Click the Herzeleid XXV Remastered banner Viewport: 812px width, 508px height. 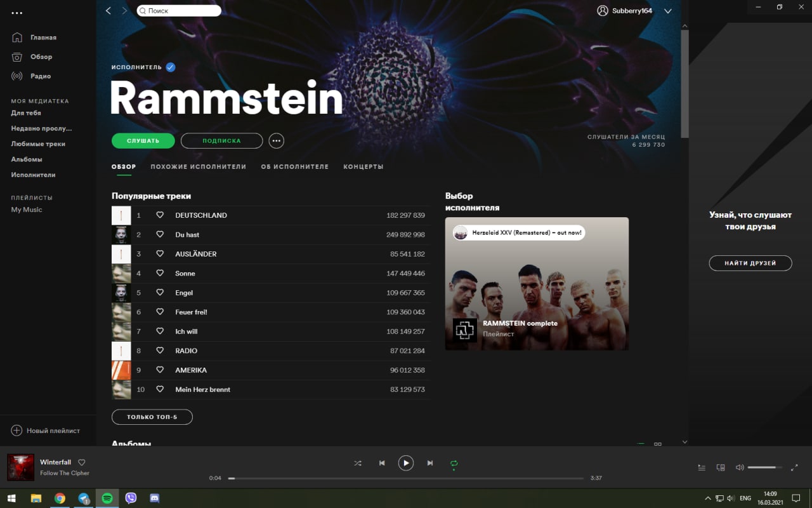519,233
